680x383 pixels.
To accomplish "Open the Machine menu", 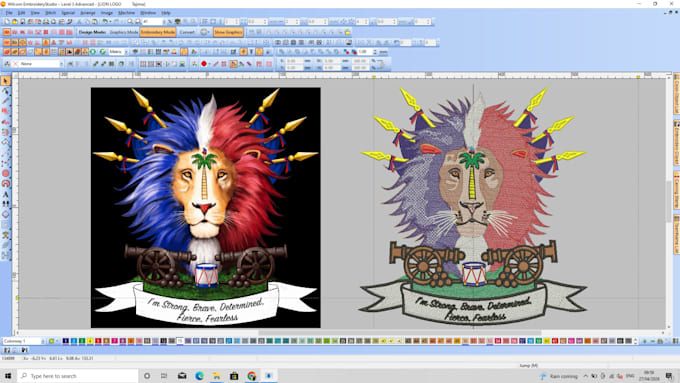I will click(127, 13).
